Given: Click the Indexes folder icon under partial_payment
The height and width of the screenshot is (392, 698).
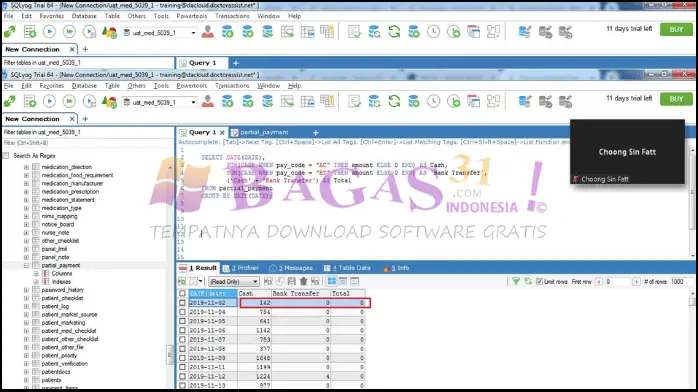Looking at the screenshot, I should (x=45, y=282).
